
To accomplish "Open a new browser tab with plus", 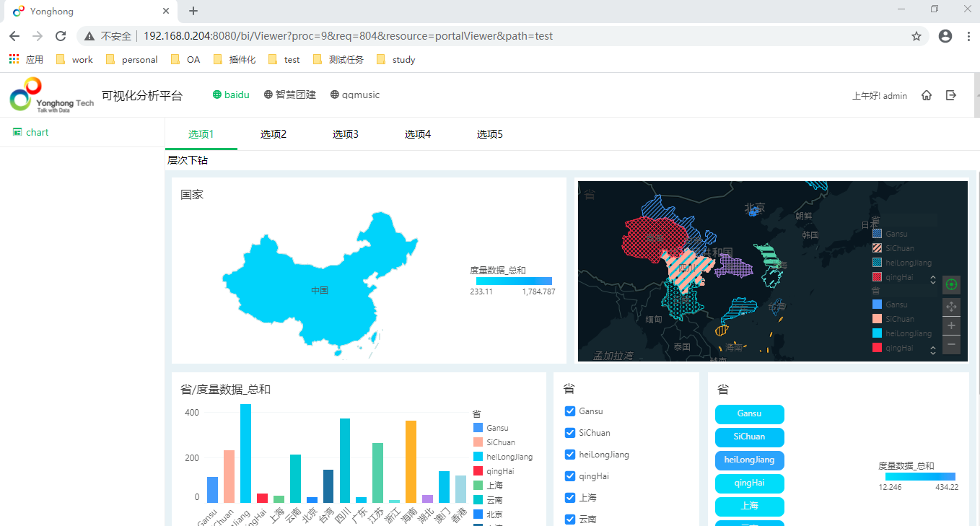I will [193, 11].
